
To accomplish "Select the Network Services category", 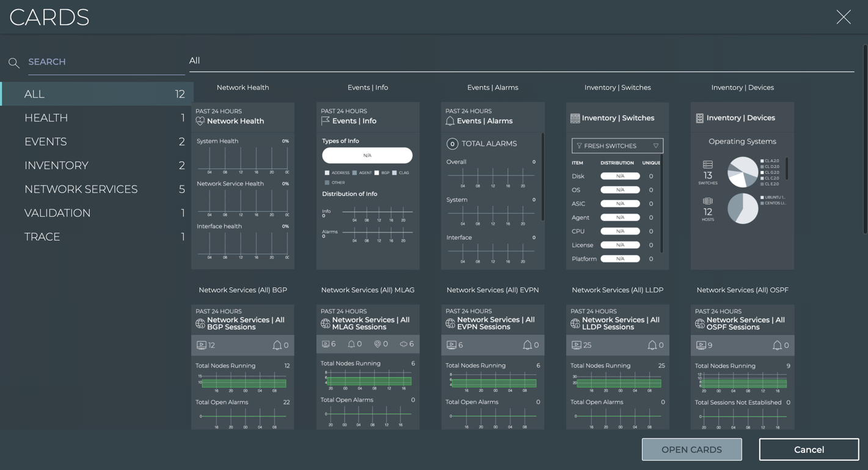I will [x=81, y=189].
